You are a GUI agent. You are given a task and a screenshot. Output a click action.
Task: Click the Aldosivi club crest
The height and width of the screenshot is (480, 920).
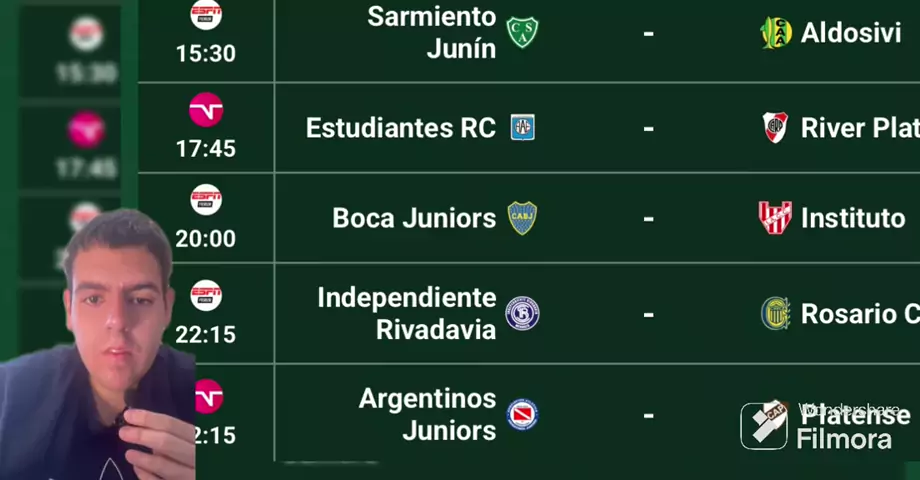click(775, 33)
